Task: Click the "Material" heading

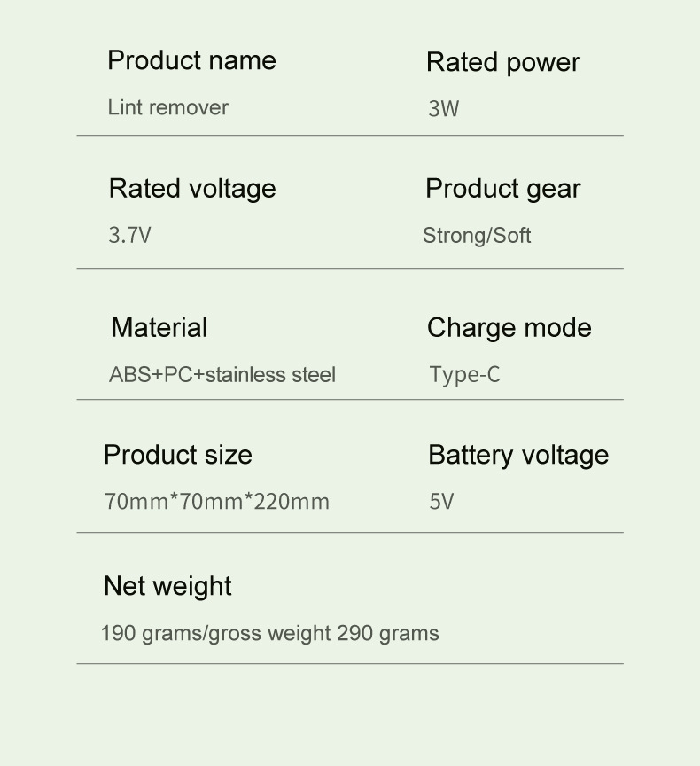Action: [159, 327]
